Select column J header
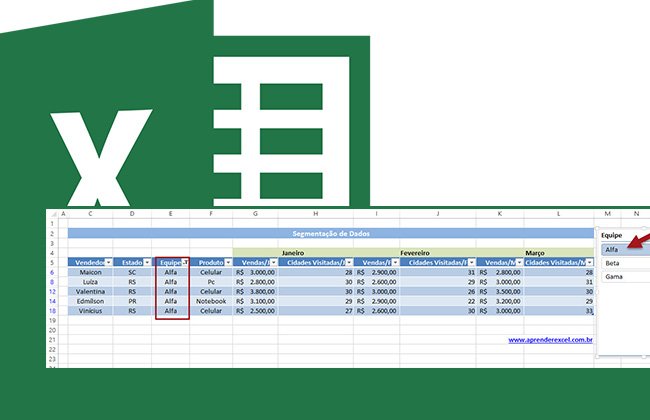Screen dimensions: 650x420 click(438, 214)
